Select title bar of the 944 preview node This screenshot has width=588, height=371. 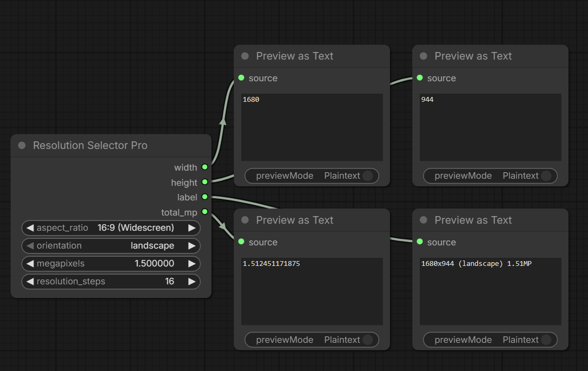[x=491, y=56]
